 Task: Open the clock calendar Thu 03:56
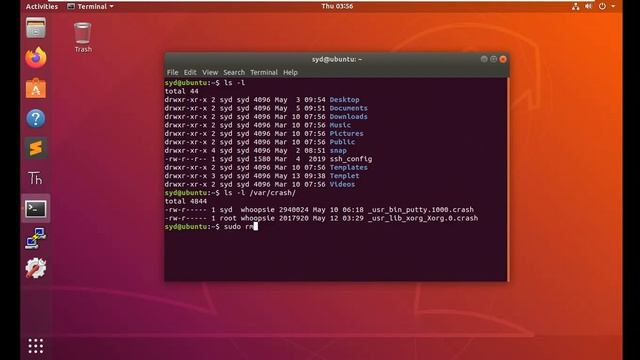(337, 6)
